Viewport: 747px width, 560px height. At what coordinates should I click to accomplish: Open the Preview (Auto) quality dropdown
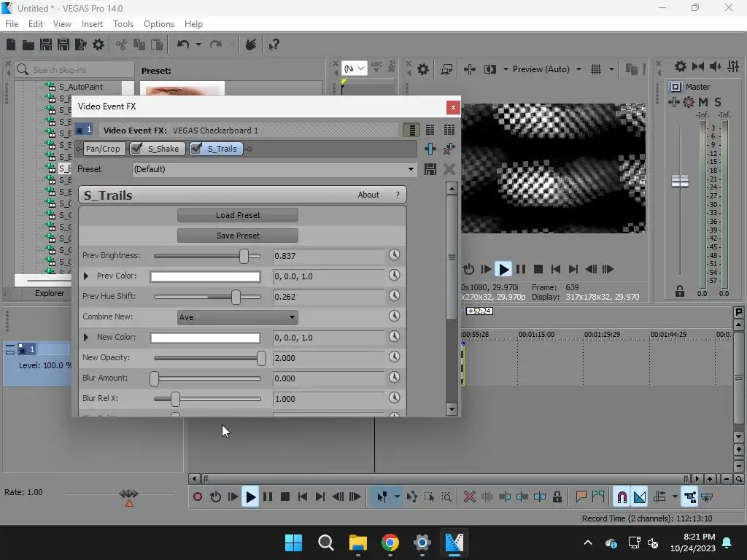(x=547, y=69)
